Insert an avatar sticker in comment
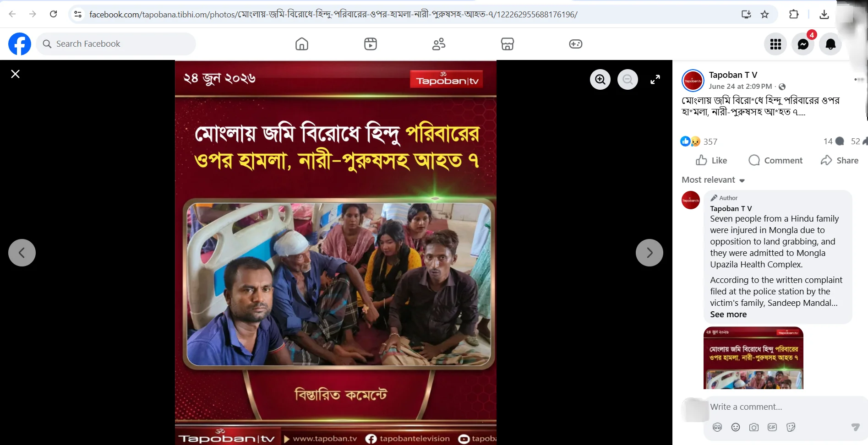Screen dimensions: 868x445 [717, 427]
